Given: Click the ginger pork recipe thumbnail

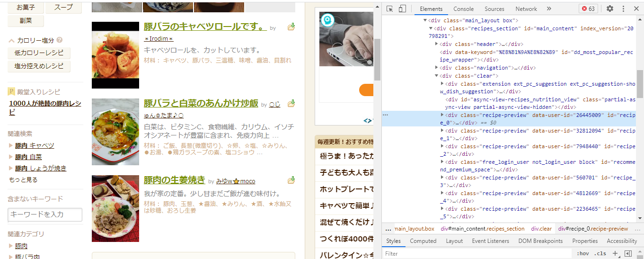Looking at the screenshot, I should pos(115,208).
